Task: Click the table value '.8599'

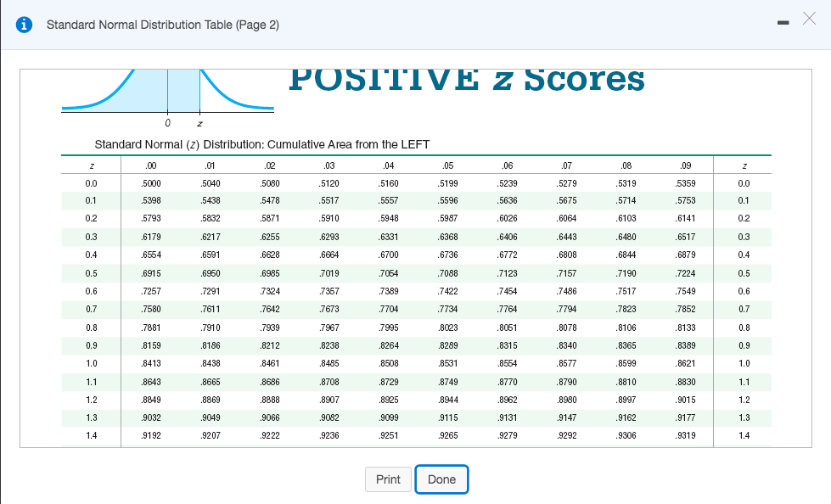Action: (x=626, y=363)
